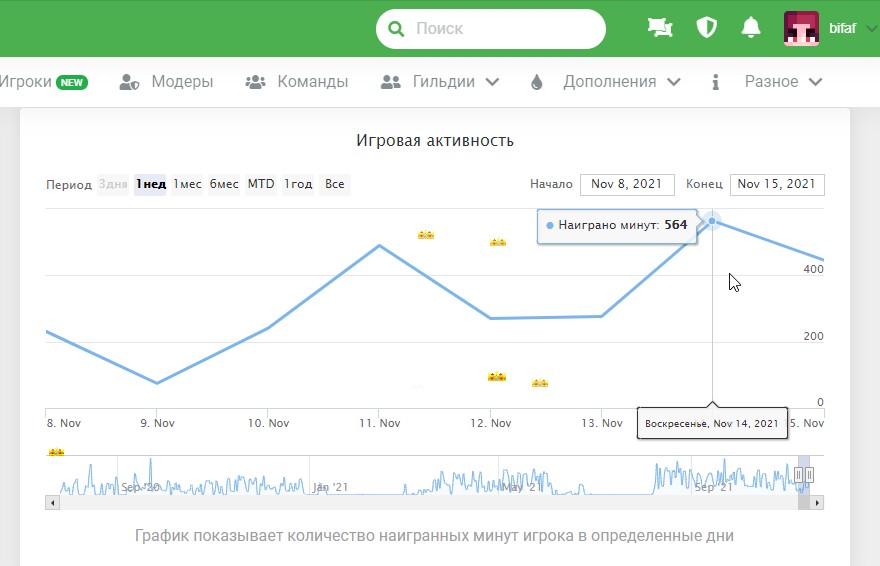
Task: Click the Начало date input field
Action: click(x=627, y=184)
